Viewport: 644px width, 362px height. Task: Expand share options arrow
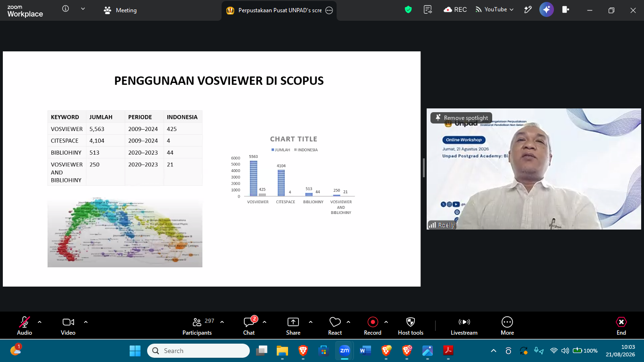(311, 322)
